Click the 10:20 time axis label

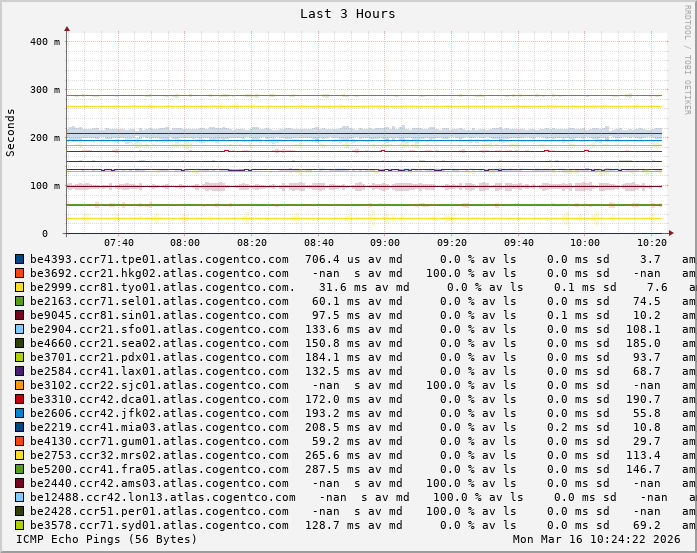[651, 243]
